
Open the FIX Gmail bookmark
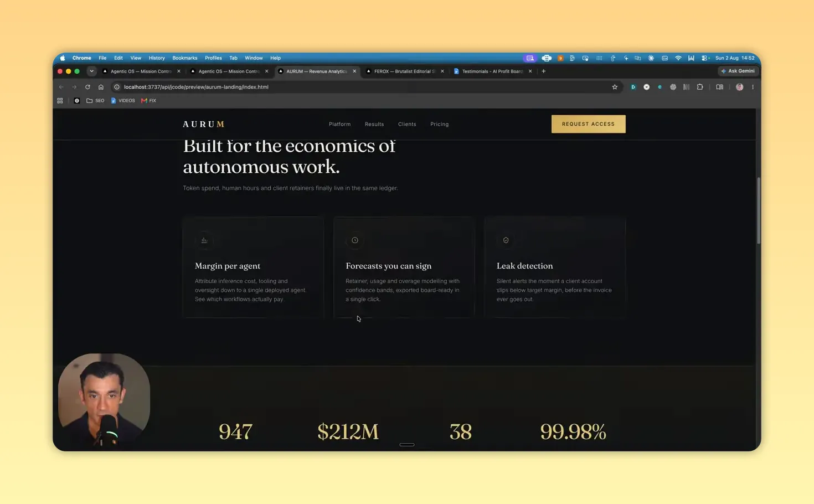point(148,101)
